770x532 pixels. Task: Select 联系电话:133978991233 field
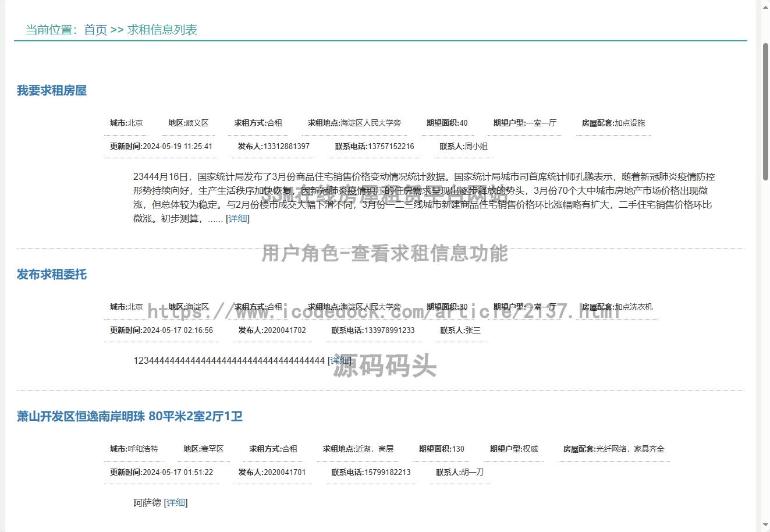[373, 331]
